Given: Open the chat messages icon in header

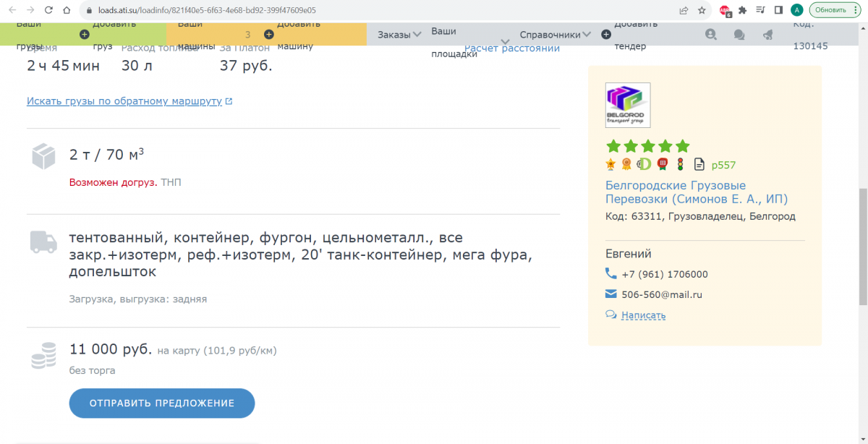Looking at the screenshot, I should coord(739,35).
